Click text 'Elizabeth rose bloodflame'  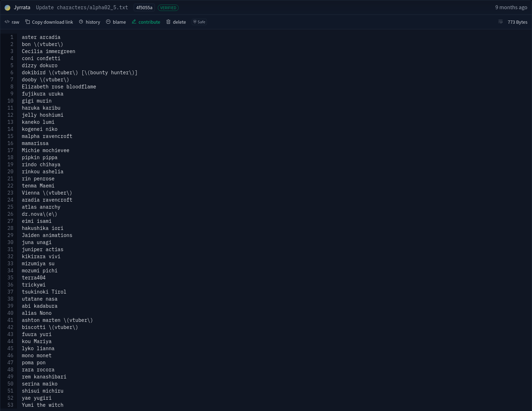point(59,87)
